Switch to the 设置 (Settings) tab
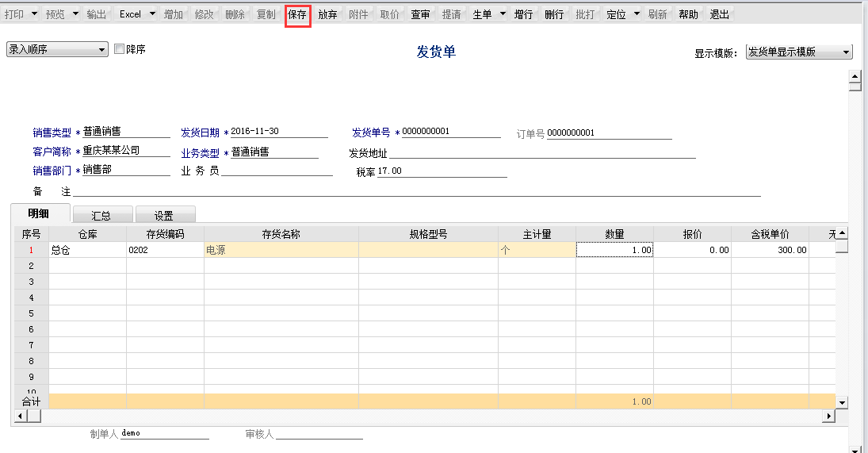Screen dimensions: 868x453 pos(164,215)
